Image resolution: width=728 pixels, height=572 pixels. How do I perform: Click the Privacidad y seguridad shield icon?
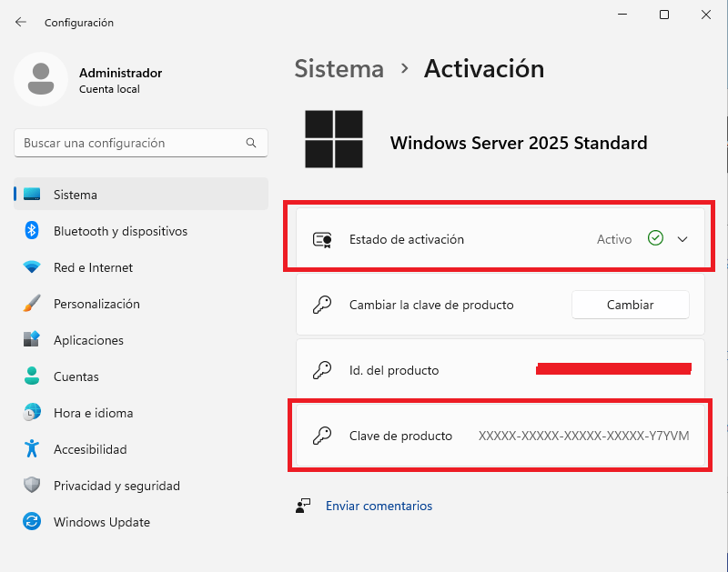(x=32, y=486)
